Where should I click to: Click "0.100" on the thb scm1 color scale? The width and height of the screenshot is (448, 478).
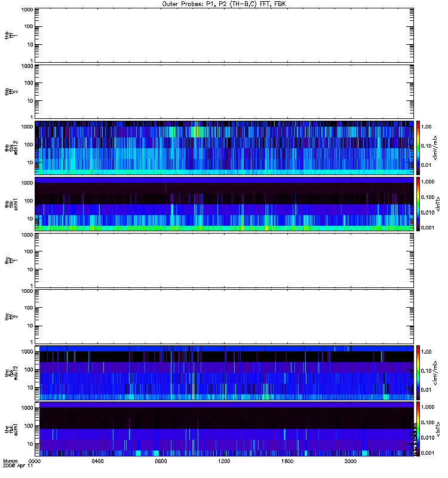(x=428, y=197)
